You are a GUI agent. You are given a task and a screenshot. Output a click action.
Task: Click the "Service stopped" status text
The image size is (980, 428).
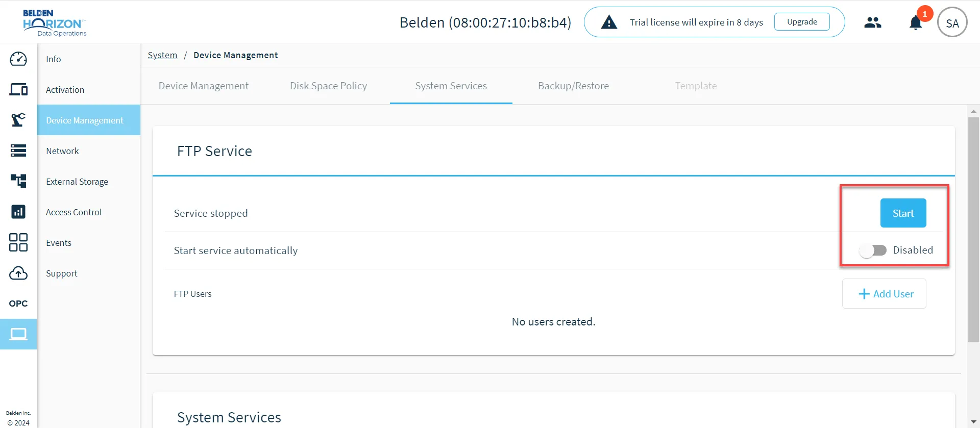coord(211,213)
